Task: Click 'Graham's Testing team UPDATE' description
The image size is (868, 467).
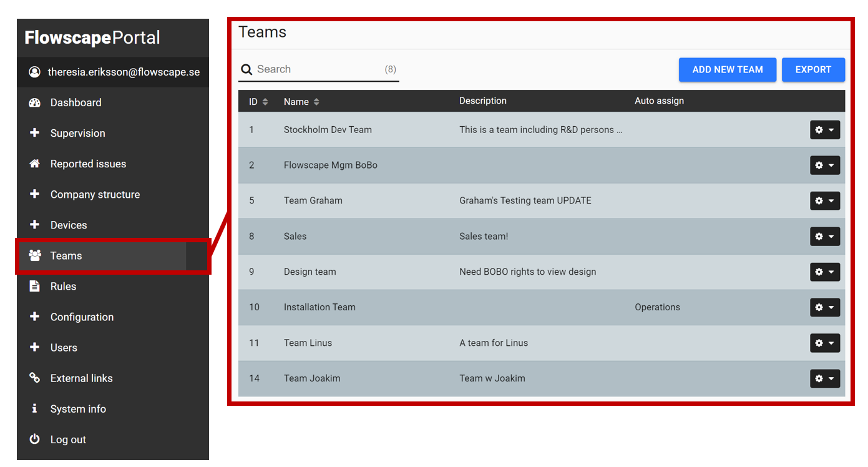Action: coord(525,201)
